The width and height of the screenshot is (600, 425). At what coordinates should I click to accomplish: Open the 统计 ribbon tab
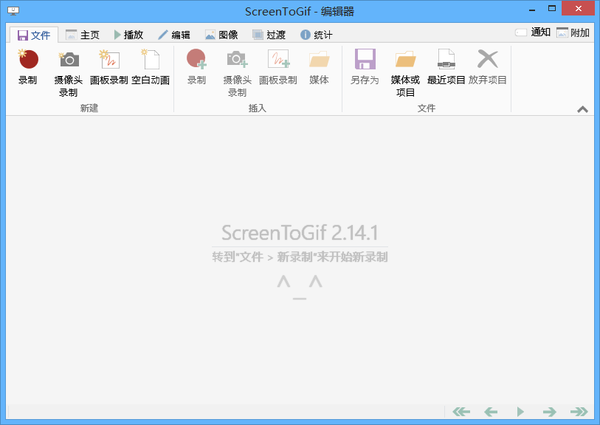point(316,35)
